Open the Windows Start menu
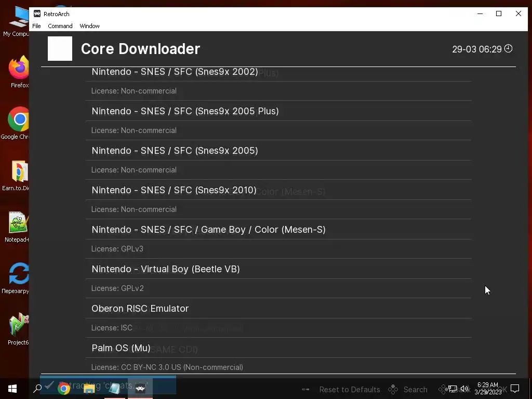532x399 pixels. tap(12, 389)
